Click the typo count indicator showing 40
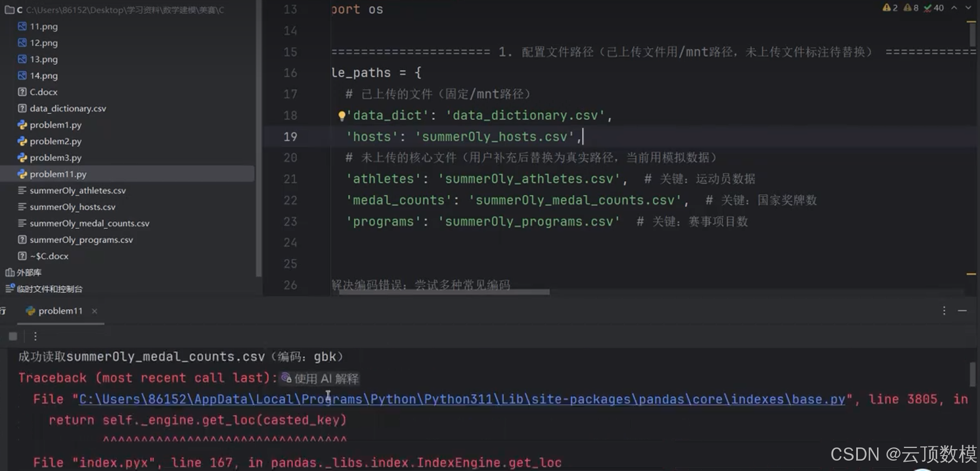 tap(933, 8)
